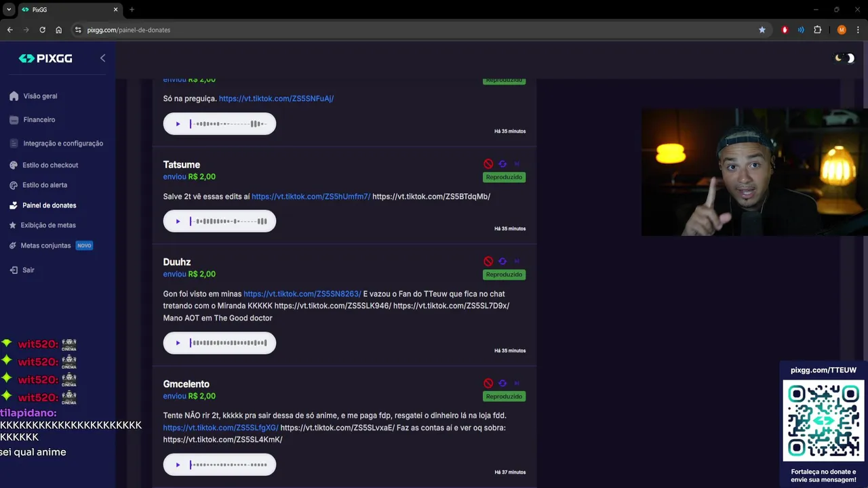Open the blue sound waves extension
Image resolution: width=868 pixels, height=488 pixels.
(801, 30)
